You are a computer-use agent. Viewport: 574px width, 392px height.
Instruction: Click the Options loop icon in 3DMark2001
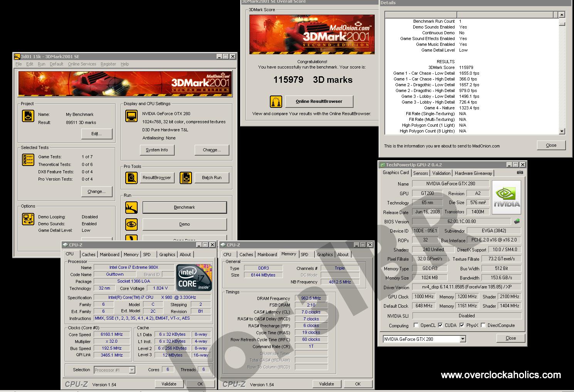(x=28, y=219)
